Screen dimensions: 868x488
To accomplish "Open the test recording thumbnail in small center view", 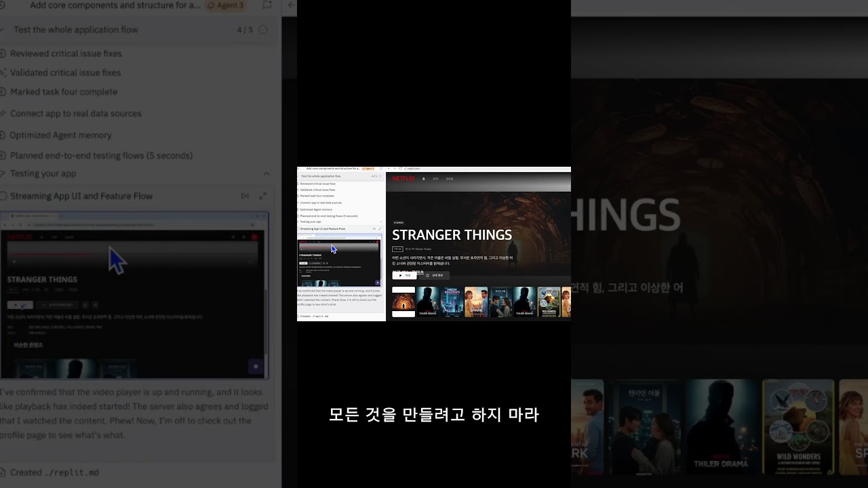I will (x=339, y=260).
